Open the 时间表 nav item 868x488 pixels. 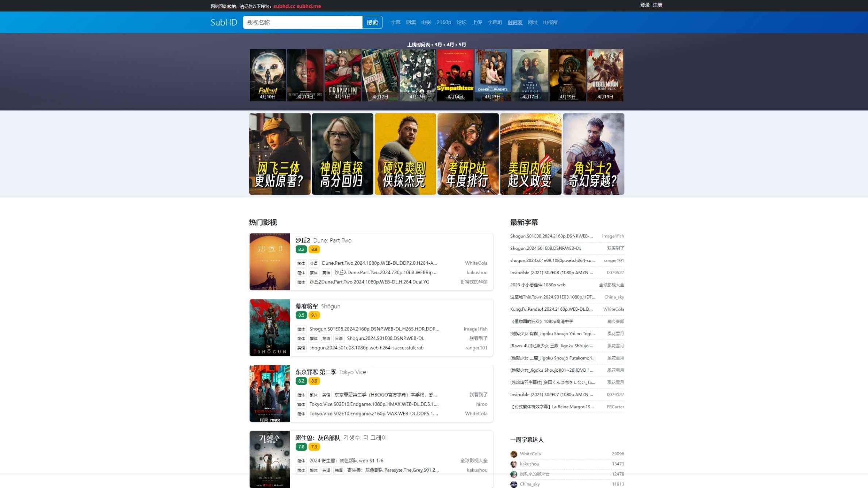(515, 22)
